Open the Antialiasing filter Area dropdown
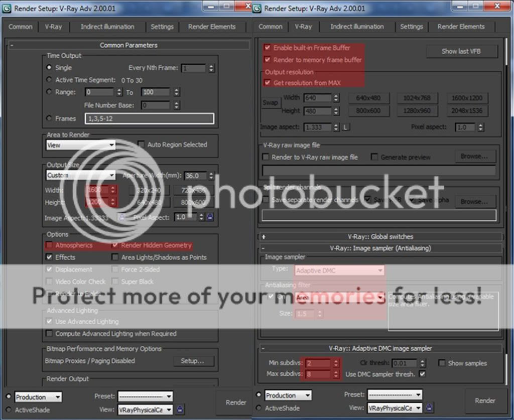Viewport: 514px width, 420px height. tap(339, 298)
